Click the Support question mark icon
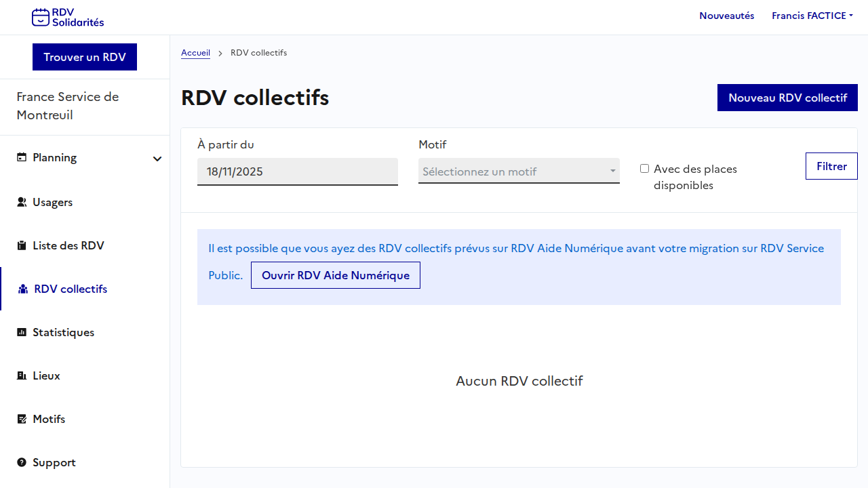Screen dimensions: 868x488 [x=22, y=462]
